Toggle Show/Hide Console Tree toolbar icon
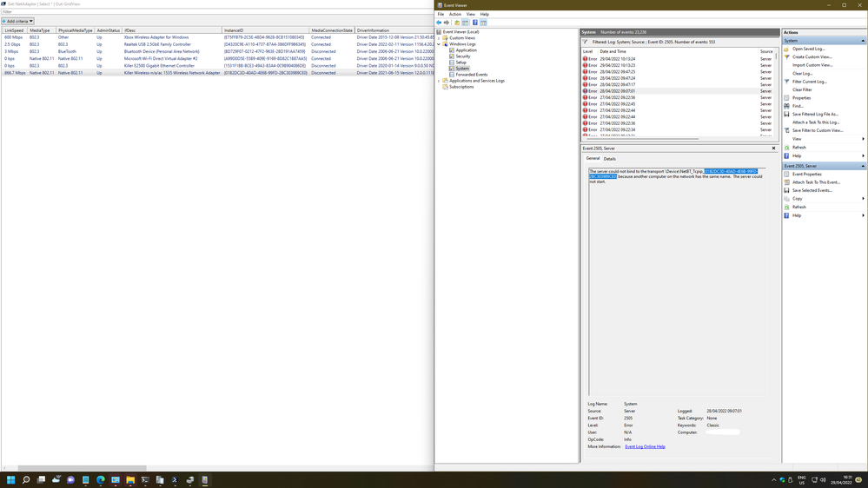868x488 pixels. click(x=465, y=23)
